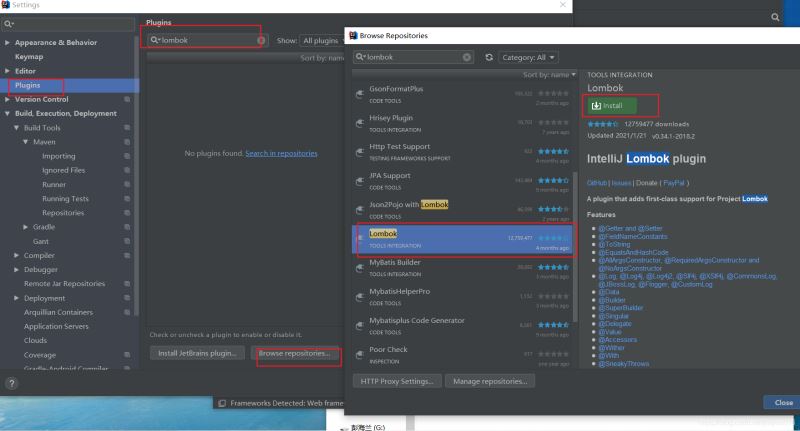Focus the lombok search field in Browse Repositories
The image size is (800, 431).
coord(413,57)
